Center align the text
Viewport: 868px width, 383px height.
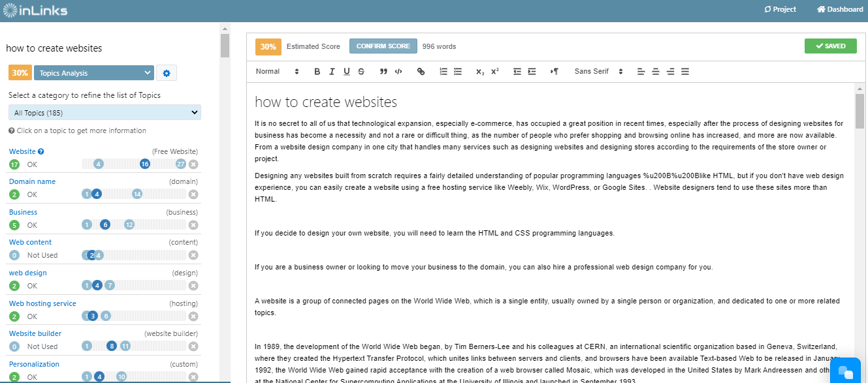pyautogui.click(x=656, y=72)
